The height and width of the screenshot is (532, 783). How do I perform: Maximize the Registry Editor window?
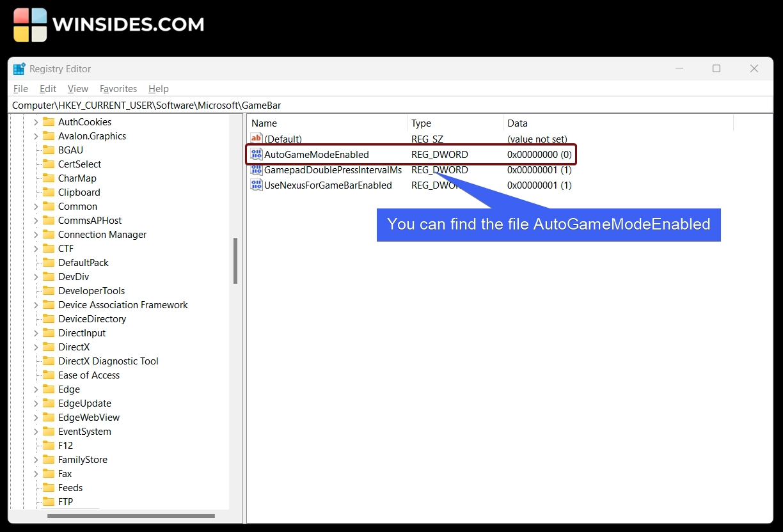coord(716,68)
